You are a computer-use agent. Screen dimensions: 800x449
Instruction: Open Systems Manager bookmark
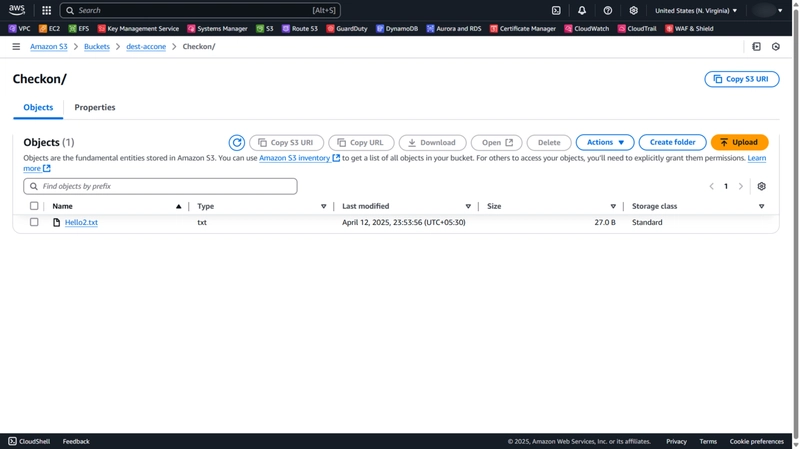click(x=217, y=29)
